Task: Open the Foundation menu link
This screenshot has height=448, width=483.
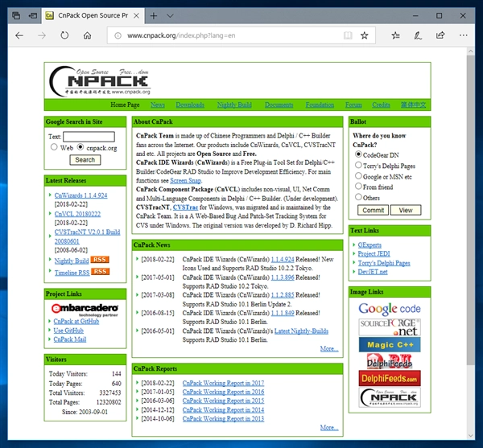Action: tap(320, 105)
